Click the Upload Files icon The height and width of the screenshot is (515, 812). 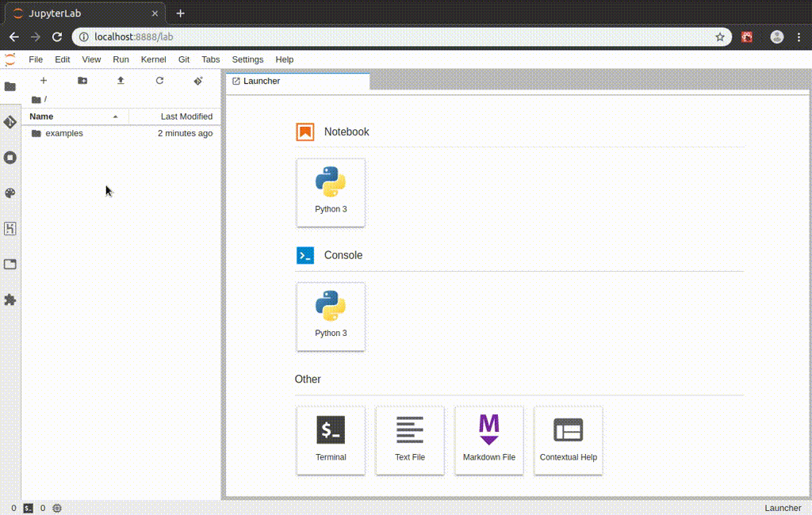[x=121, y=80]
